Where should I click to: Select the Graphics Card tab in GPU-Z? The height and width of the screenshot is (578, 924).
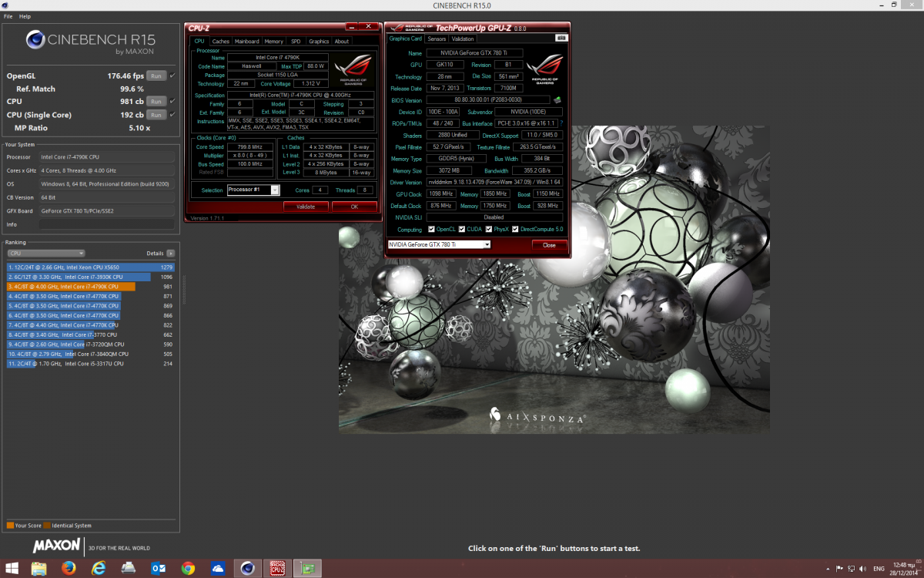[406, 39]
